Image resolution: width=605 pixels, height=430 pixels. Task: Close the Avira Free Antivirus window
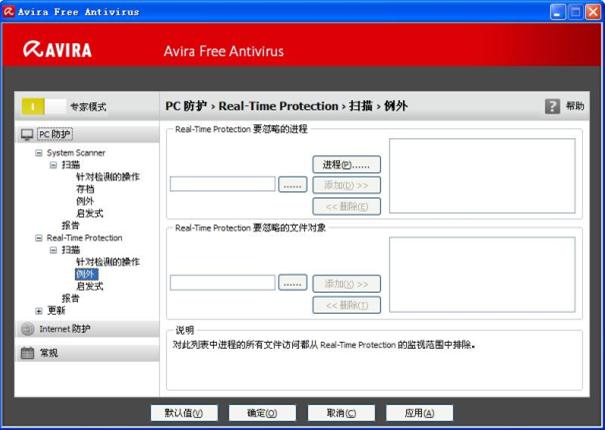593,12
